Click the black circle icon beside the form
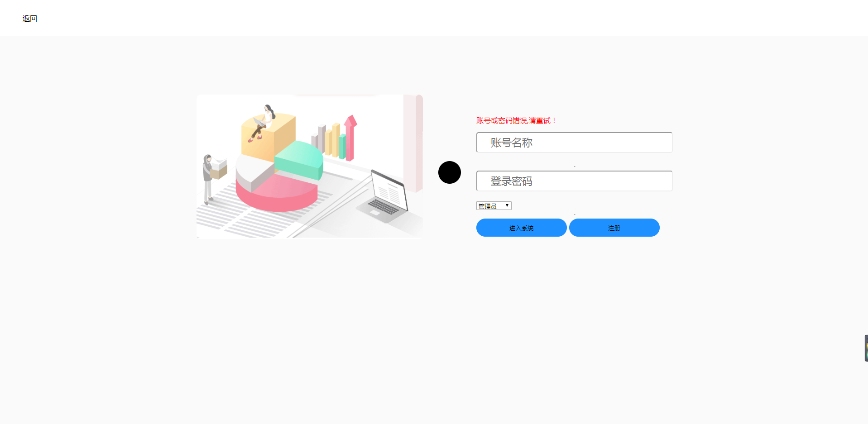The image size is (868, 424). pos(450,172)
